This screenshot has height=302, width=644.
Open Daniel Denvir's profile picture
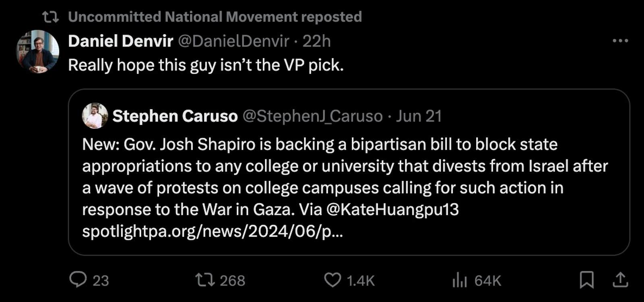[37, 52]
